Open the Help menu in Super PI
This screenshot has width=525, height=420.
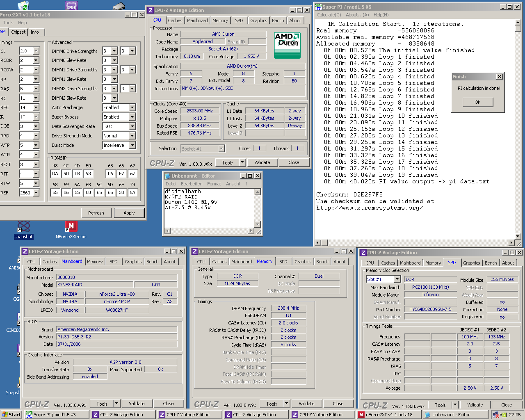point(381,15)
